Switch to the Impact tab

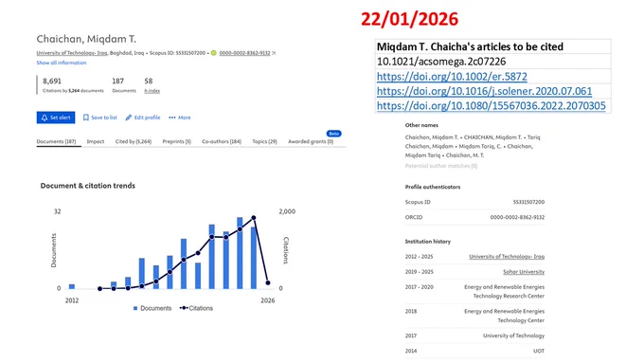96,141
